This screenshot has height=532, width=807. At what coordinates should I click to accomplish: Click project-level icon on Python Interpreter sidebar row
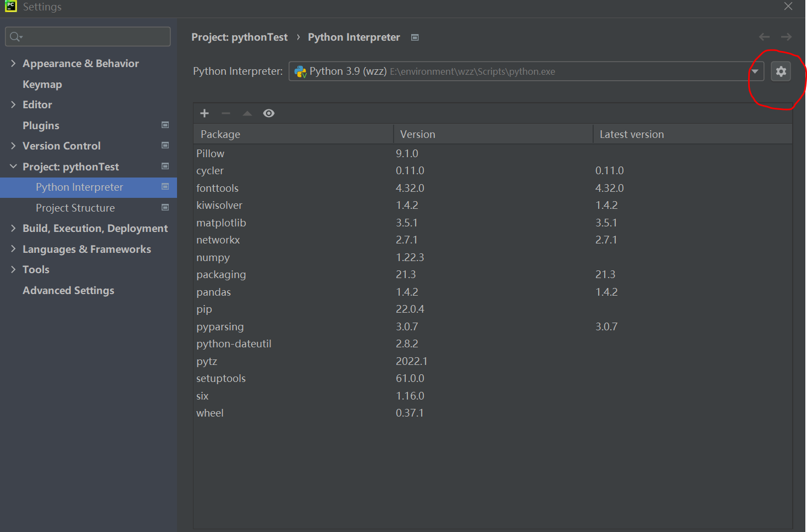(x=165, y=187)
